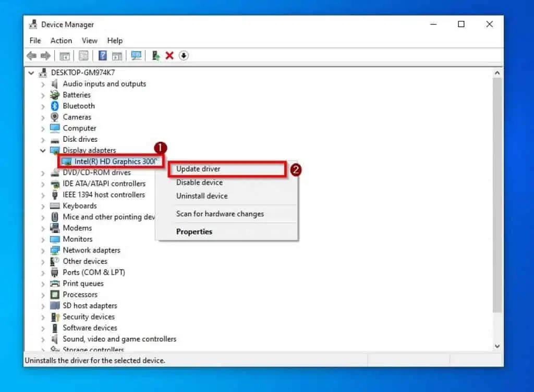Open the Action menu

pos(62,41)
